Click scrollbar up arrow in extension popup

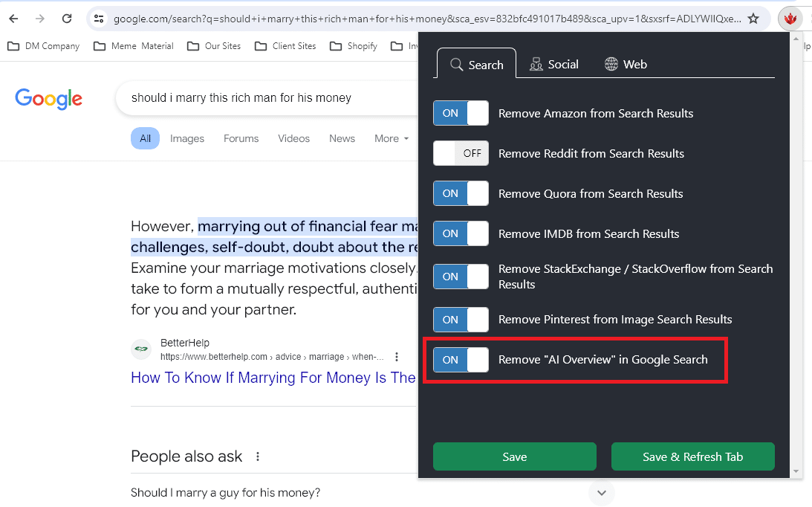796,39
